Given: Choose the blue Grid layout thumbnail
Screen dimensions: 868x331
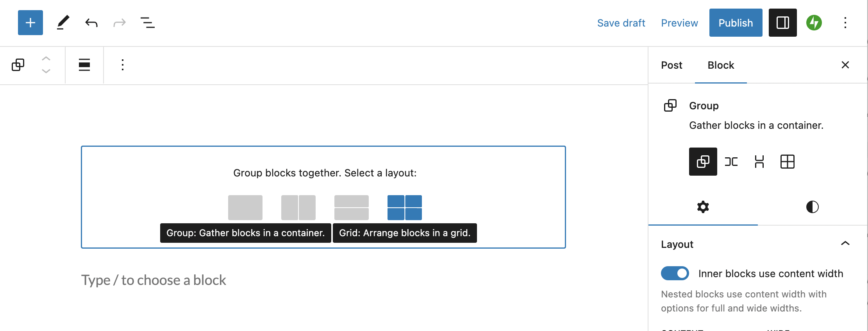Looking at the screenshot, I should pos(405,208).
